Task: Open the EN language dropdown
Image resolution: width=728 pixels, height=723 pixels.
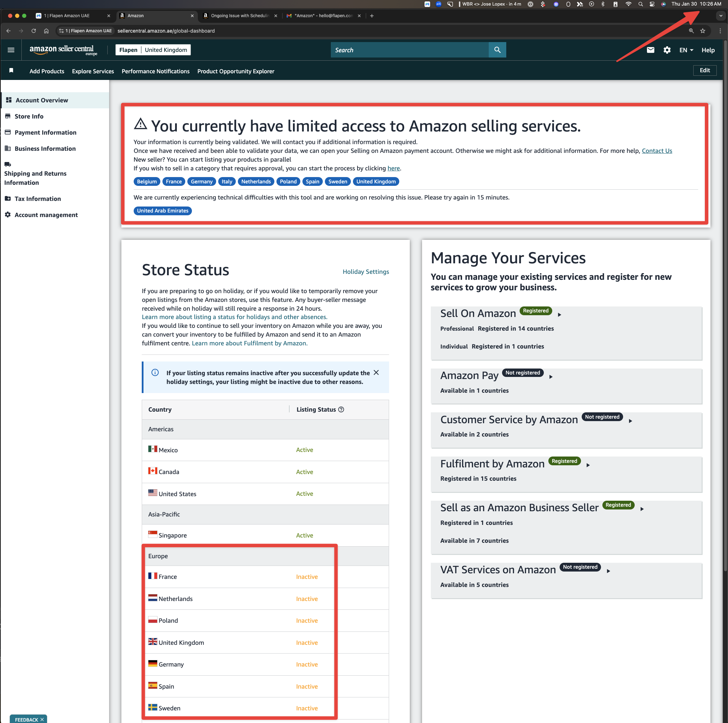Action: [686, 50]
